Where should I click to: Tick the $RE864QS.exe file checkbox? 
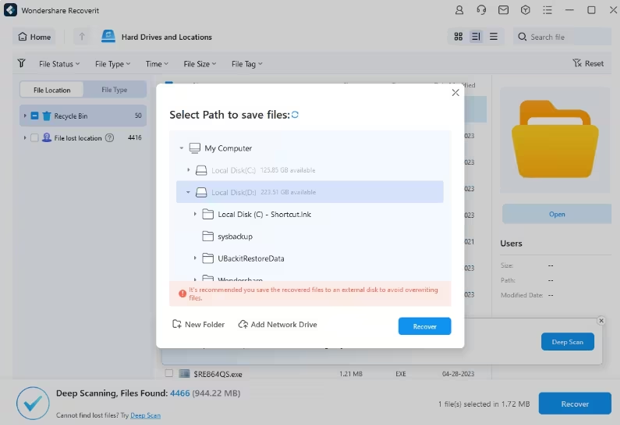coord(169,374)
